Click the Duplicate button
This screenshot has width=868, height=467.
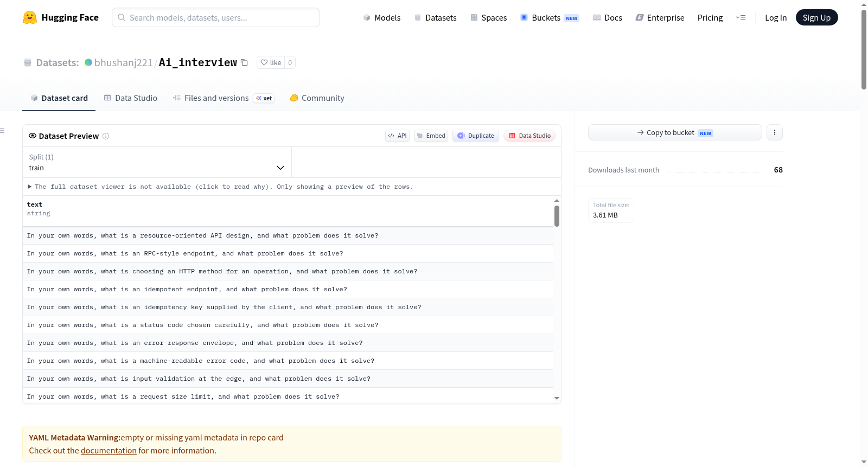(476, 136)
